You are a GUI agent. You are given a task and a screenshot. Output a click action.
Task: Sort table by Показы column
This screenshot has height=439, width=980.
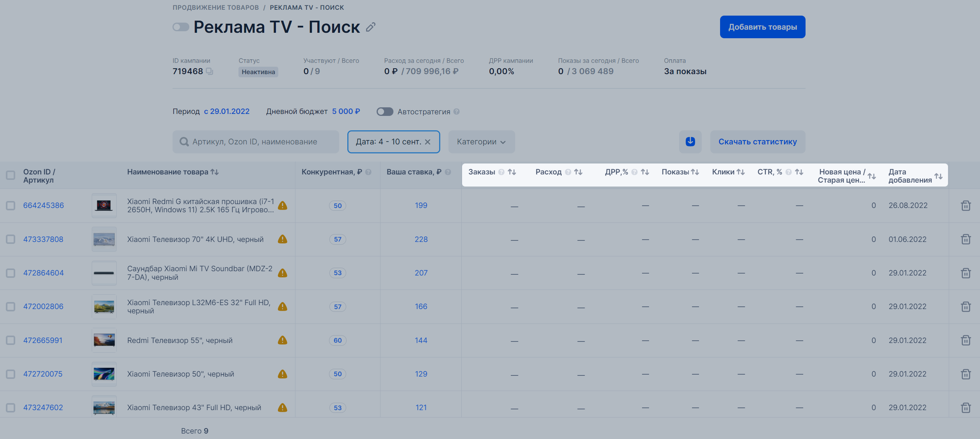695,172
